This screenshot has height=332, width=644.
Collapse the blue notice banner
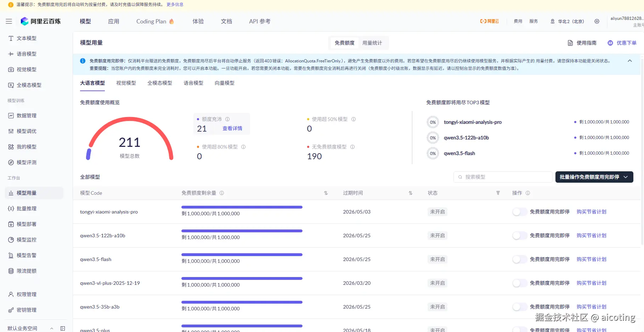(x=630, y=61)
